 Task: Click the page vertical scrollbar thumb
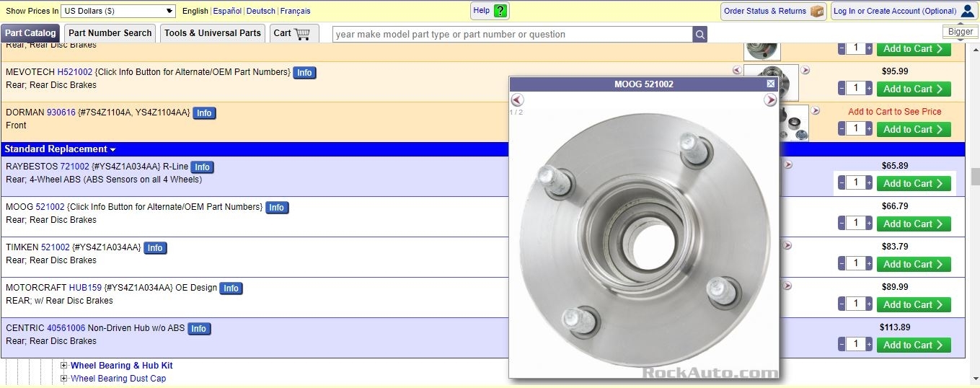975,177
